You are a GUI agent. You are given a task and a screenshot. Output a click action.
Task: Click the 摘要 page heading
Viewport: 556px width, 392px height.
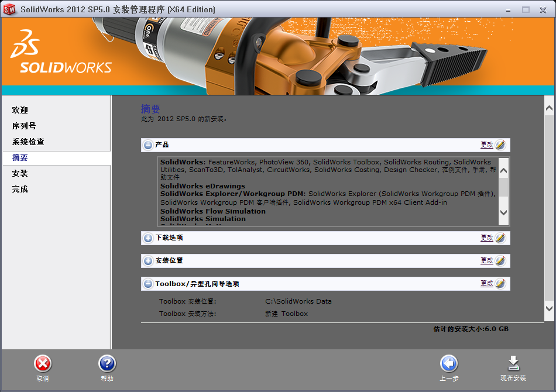pos(150,108)
